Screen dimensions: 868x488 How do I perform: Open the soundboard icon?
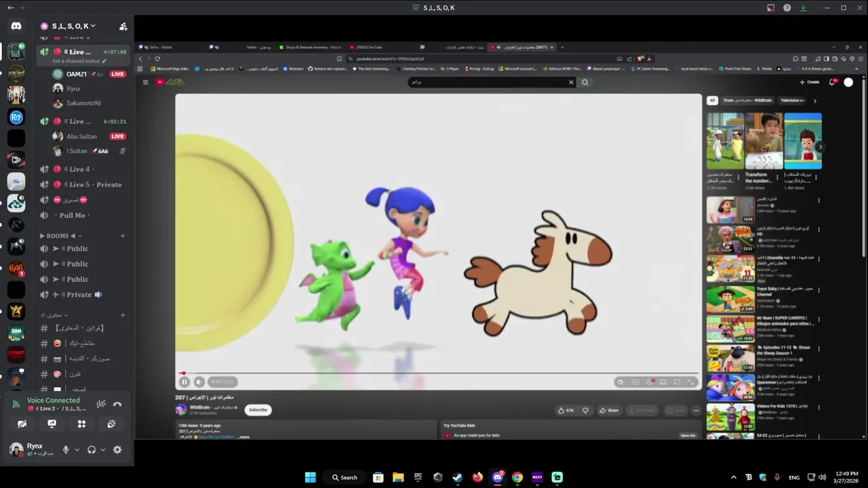click(111, 424)
